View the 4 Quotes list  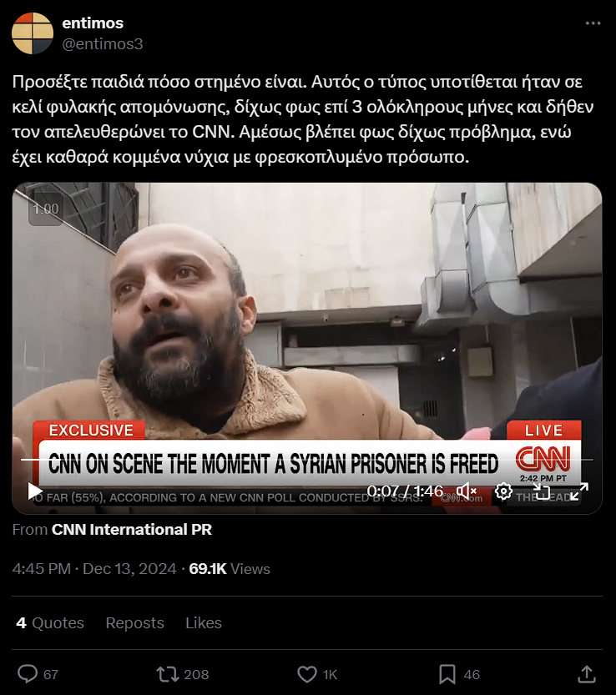pos(50,622)
